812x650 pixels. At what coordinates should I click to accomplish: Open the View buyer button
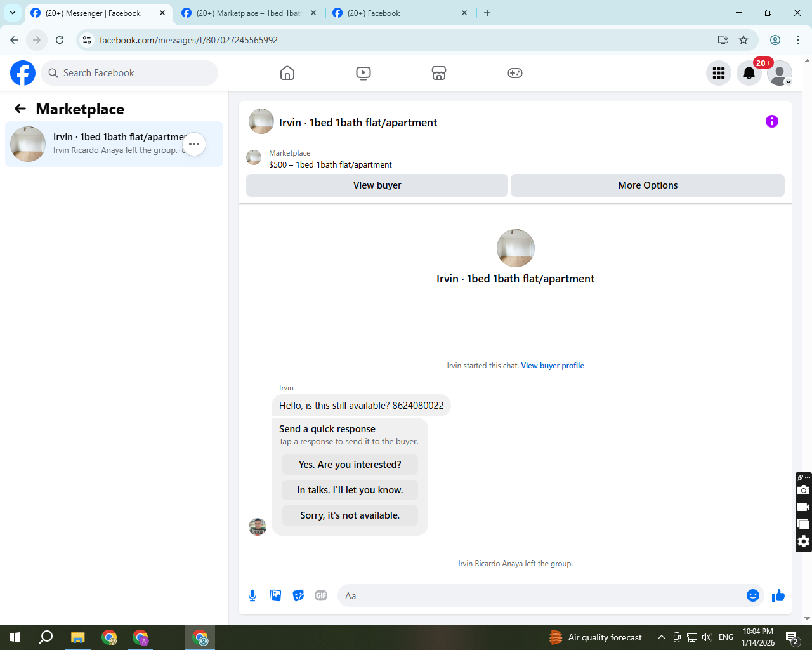pos(377,185)
